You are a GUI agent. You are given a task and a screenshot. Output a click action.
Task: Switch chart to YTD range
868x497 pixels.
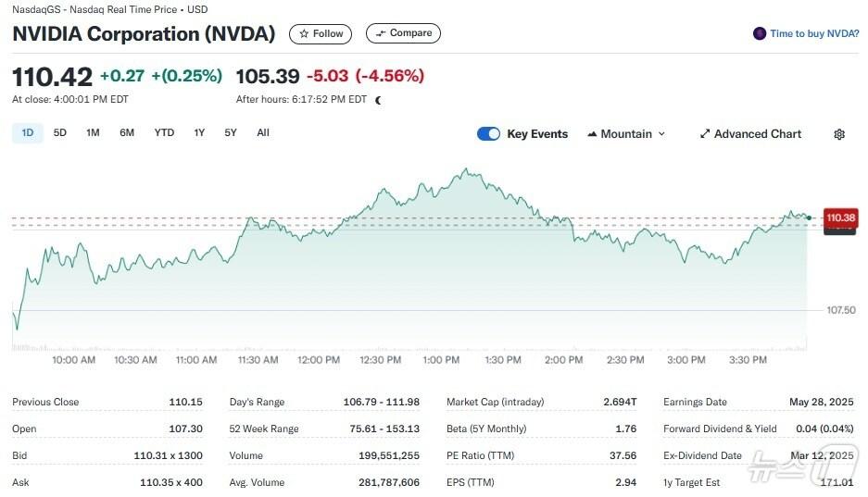tap(164, 132)
